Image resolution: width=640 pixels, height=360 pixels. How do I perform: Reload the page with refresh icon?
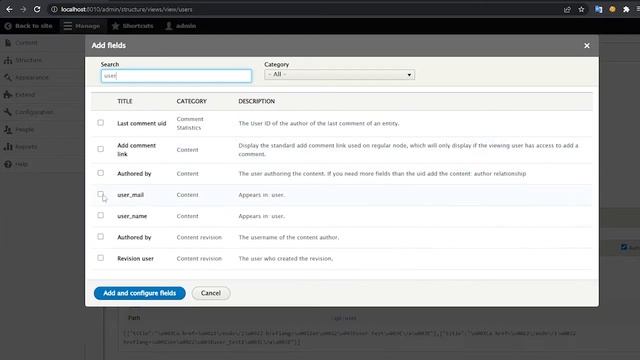click(37, 9)
